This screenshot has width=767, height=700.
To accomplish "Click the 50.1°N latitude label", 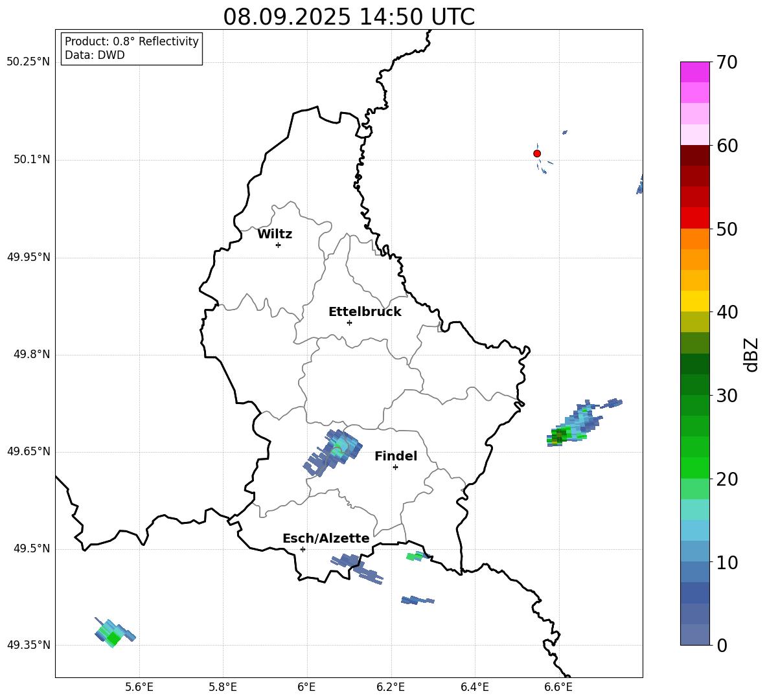I will pos(32,159).
